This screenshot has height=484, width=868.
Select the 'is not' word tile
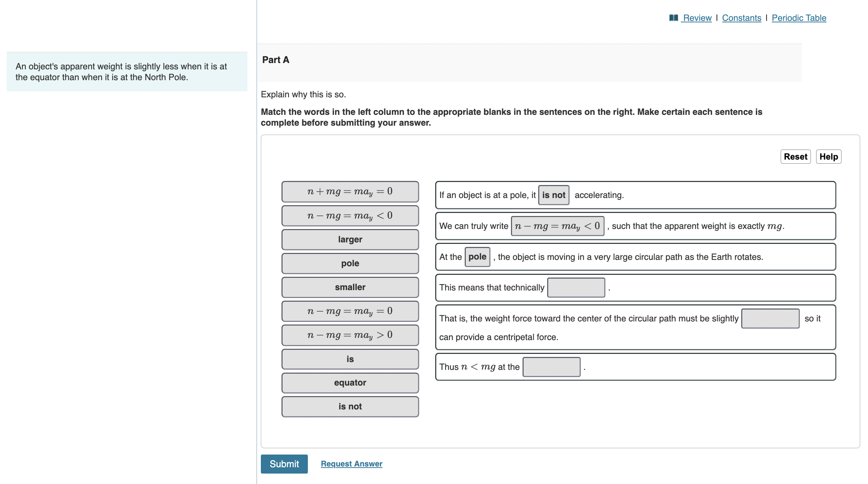(350, 406)
